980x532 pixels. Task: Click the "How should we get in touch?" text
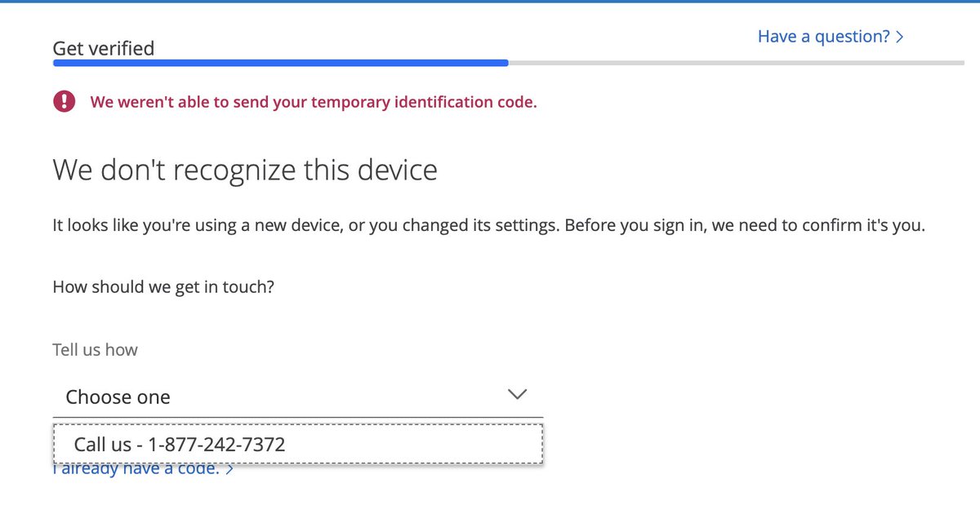click(163, 287)
